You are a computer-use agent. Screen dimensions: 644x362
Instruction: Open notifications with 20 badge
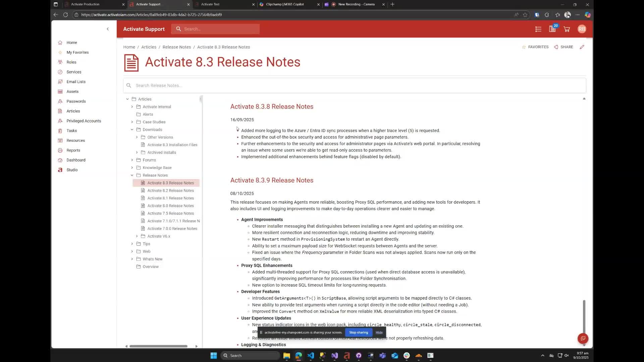(552, 29)
